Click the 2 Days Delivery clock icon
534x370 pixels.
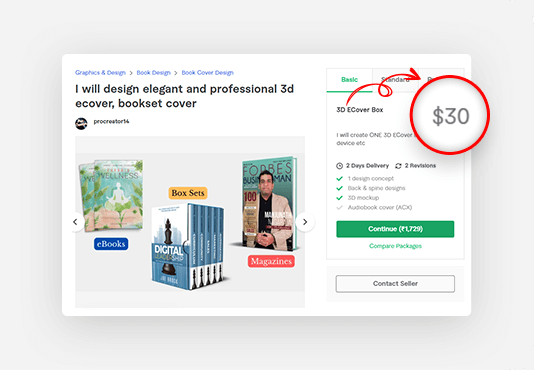tap(340, 166)
